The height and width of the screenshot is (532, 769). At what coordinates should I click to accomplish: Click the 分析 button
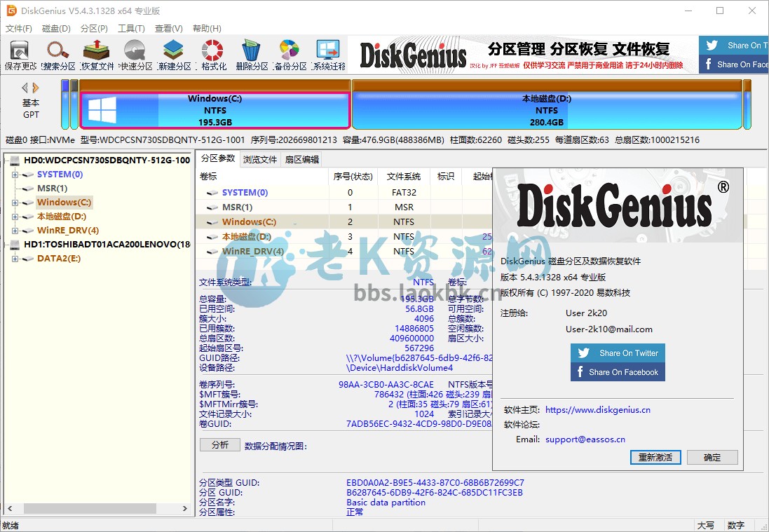[x=220, y=444]
